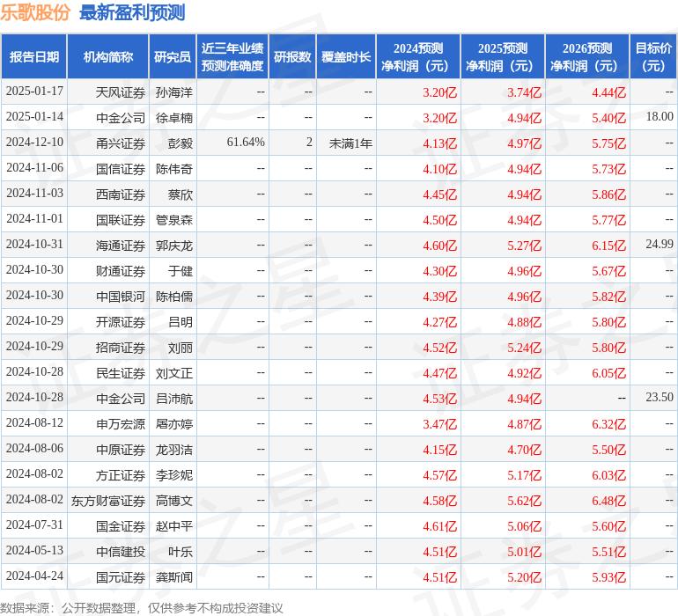Click the institution 天风证券
The image size is (678, 616).
click(x=121, y=92)
